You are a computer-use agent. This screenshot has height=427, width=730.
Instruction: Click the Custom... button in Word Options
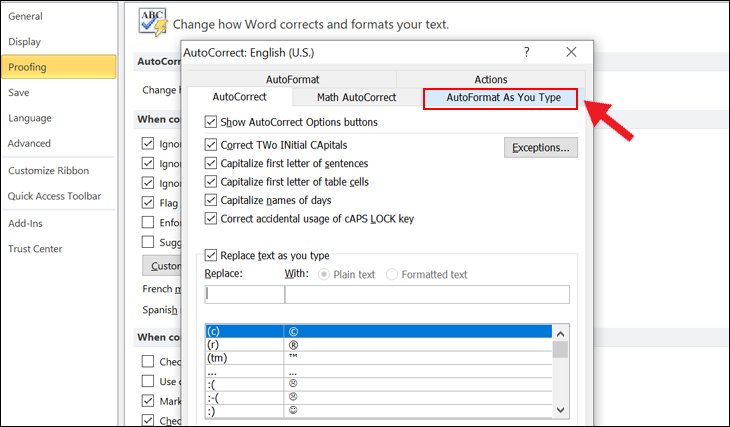tap(162, 266)
